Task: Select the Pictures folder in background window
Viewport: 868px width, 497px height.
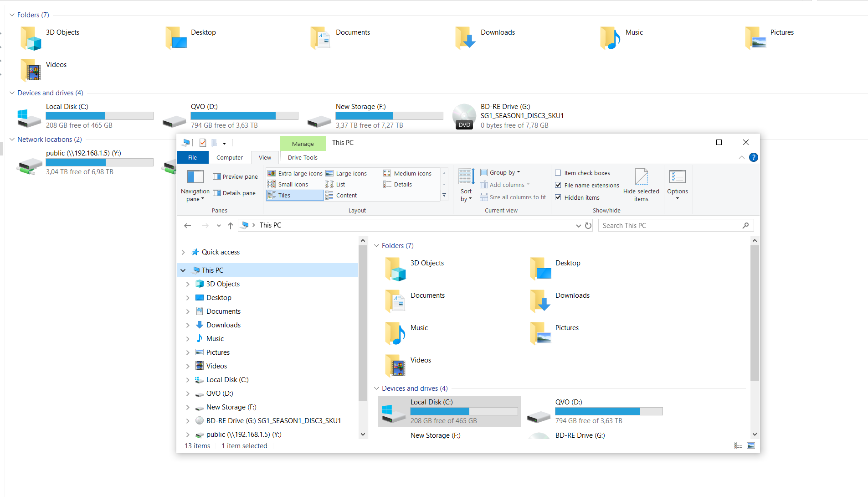Action: 770,38
